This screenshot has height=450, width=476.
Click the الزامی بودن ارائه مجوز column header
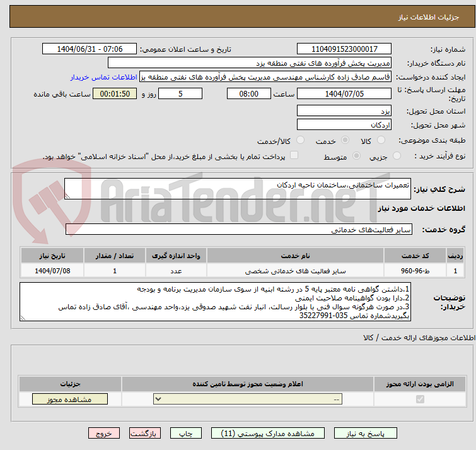click(420, 384)
